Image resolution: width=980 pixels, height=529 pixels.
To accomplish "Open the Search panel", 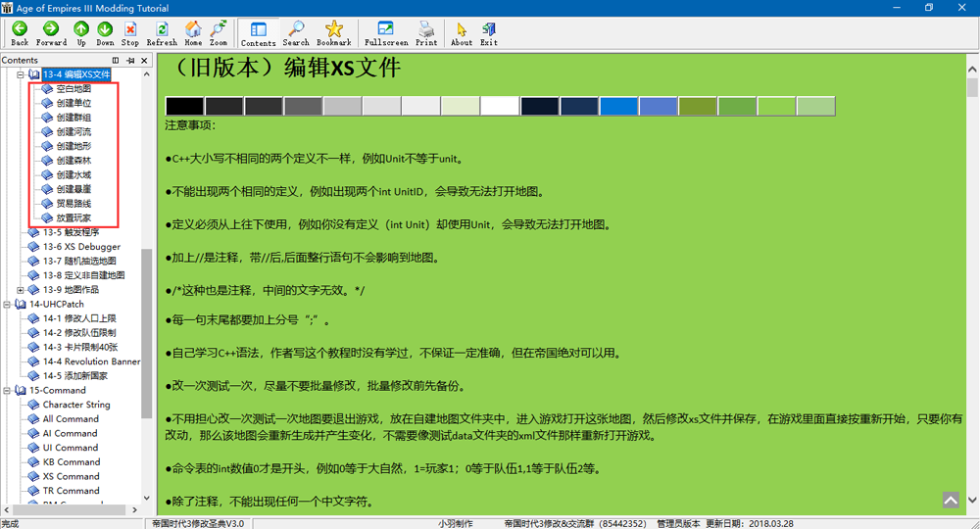I will 296,33.
